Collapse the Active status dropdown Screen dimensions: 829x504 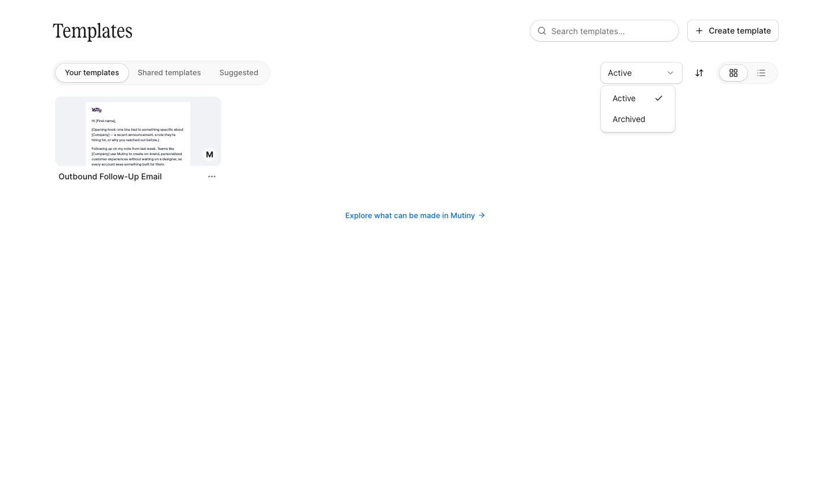click(641, 73)
